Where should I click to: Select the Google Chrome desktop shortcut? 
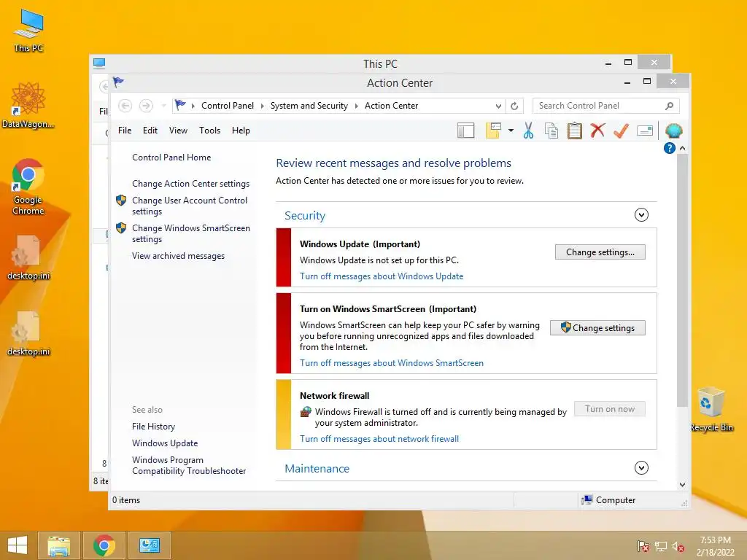28,187
